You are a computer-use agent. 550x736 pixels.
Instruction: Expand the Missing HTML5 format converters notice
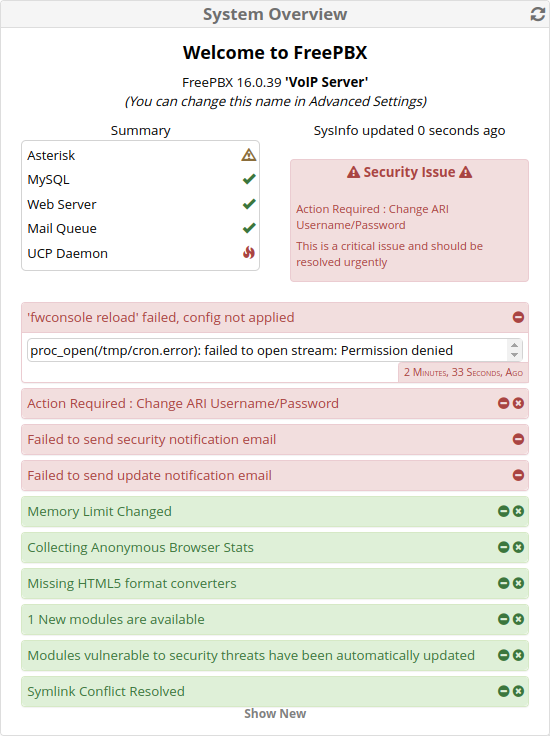[x=504, y=583]
